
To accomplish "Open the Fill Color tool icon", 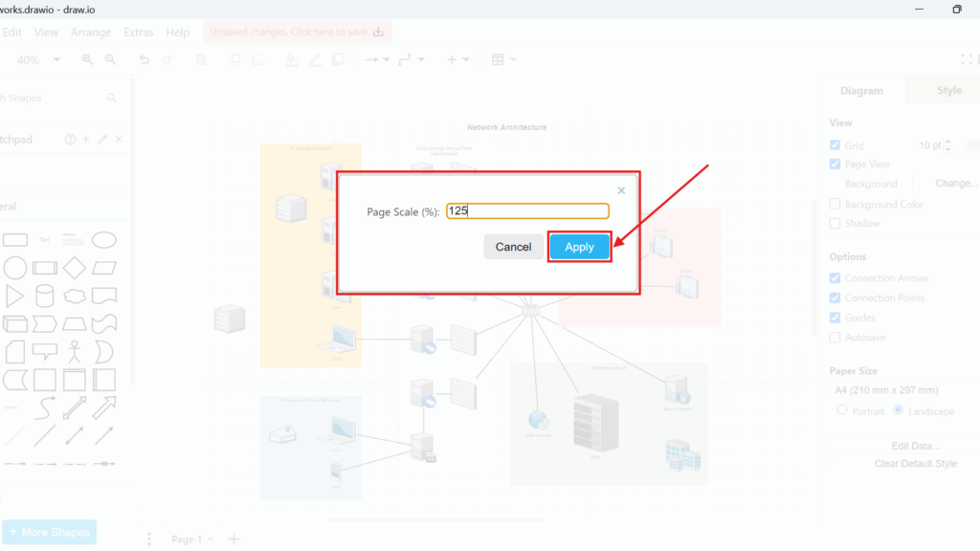I will (x=292, y=59).
